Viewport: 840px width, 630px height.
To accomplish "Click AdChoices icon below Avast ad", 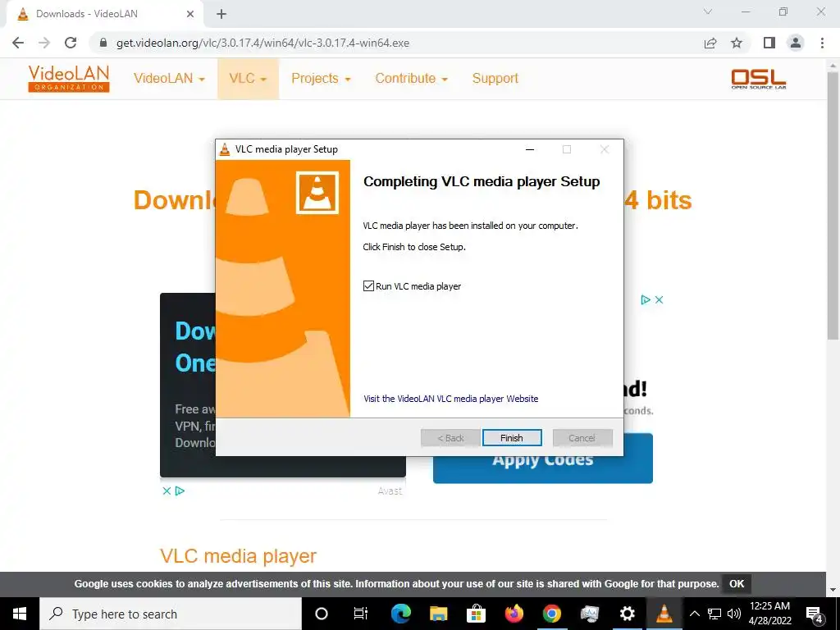I will tap(180, 491).
